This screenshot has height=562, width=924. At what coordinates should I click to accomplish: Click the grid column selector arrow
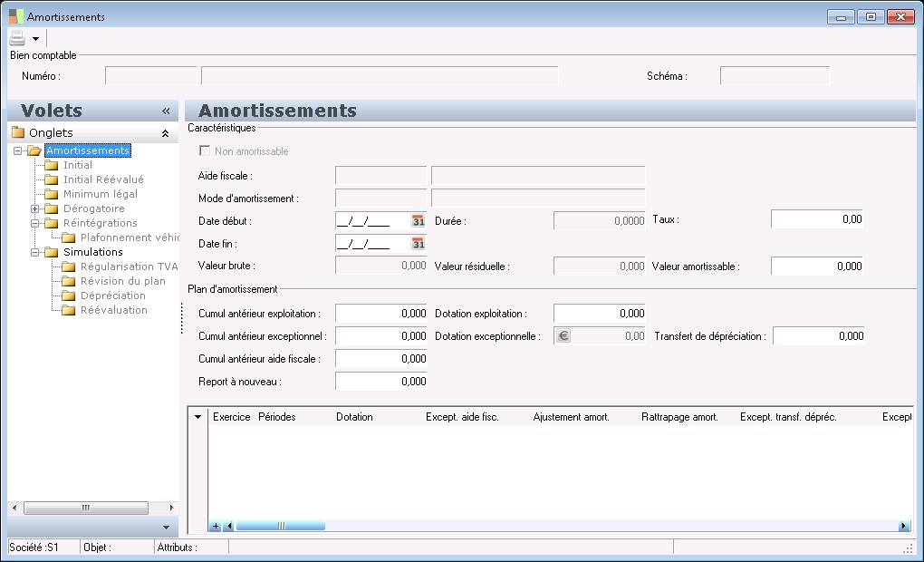pos(198,417)
